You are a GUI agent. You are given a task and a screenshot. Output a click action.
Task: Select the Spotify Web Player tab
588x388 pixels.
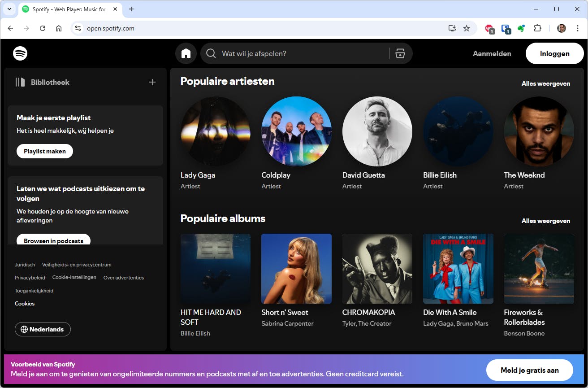[70, 9]
